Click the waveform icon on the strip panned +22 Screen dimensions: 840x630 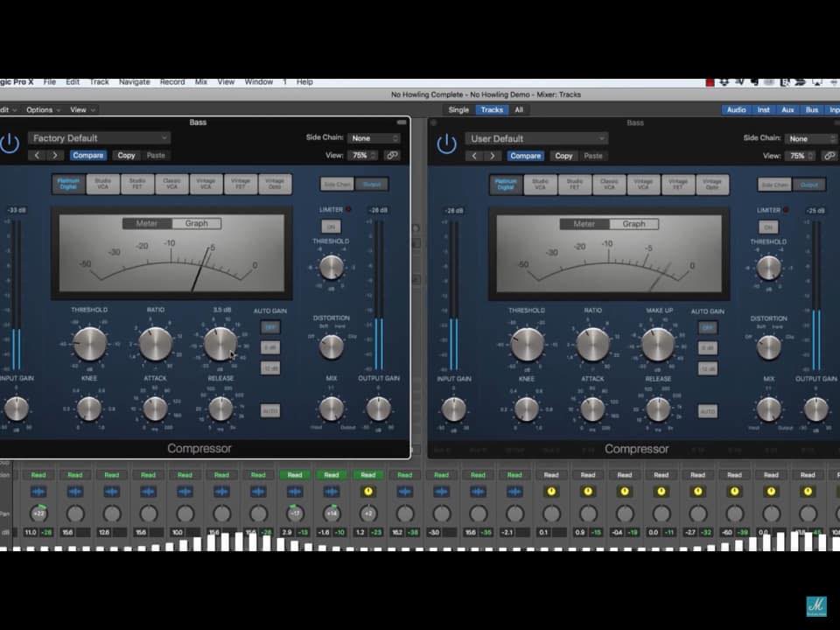click(x=38, y=491)
